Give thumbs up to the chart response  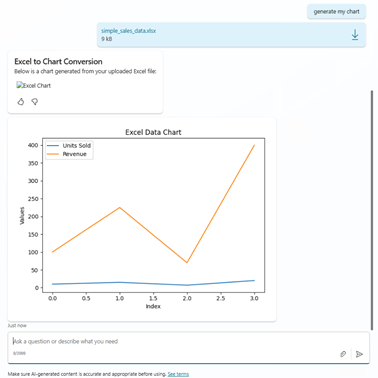pos(21,101)
